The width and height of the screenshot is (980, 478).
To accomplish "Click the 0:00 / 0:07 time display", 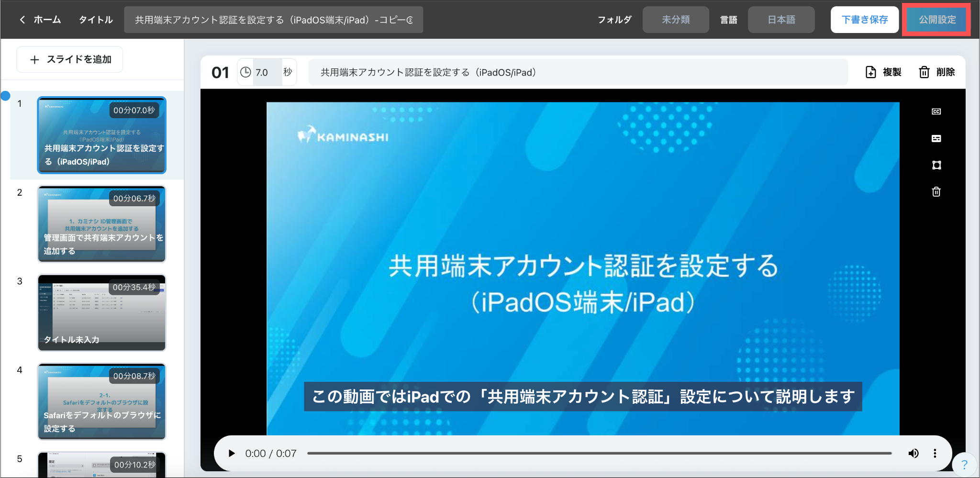I will click(x=271, y=453).
